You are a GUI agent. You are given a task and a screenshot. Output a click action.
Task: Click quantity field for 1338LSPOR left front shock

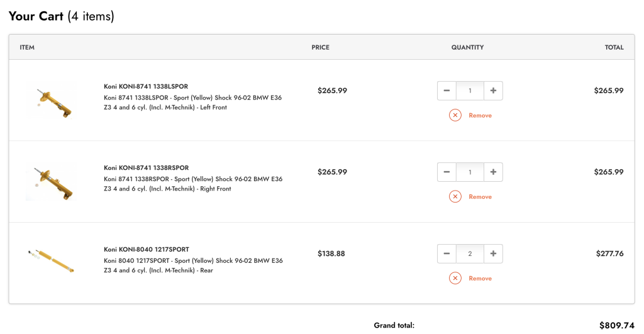(470, 91)
